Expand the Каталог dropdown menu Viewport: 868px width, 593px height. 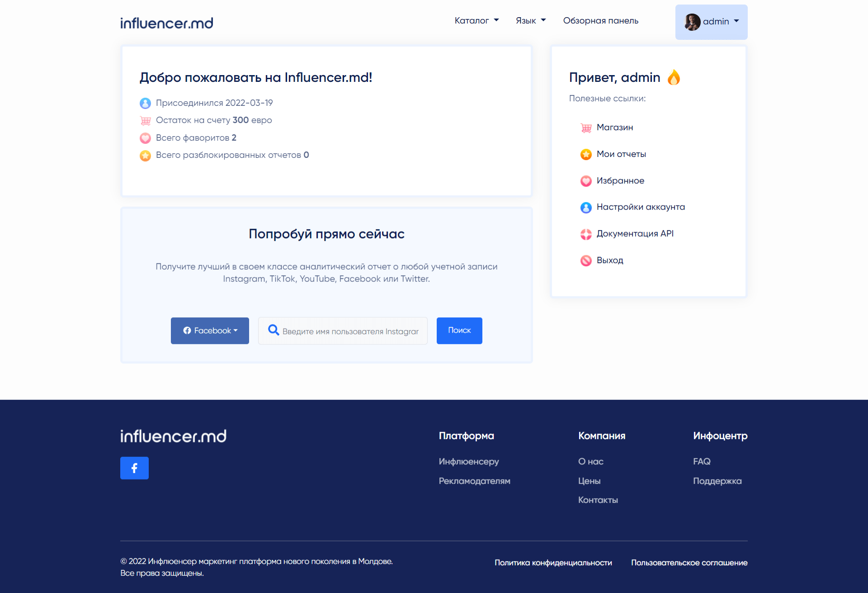pyautogui.click(x=476, y=21)
